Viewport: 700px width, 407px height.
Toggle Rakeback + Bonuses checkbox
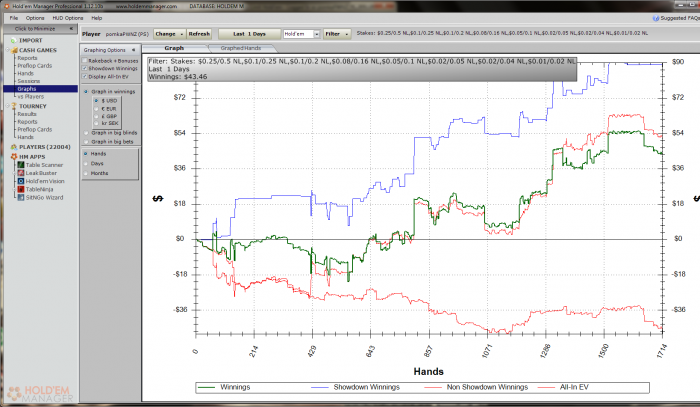[84, 60]
